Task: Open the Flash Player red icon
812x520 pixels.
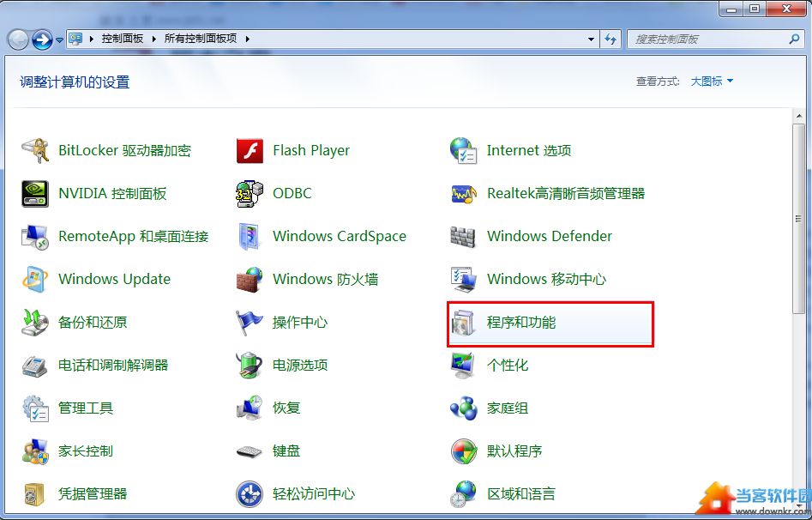Action: coord(250,150)
